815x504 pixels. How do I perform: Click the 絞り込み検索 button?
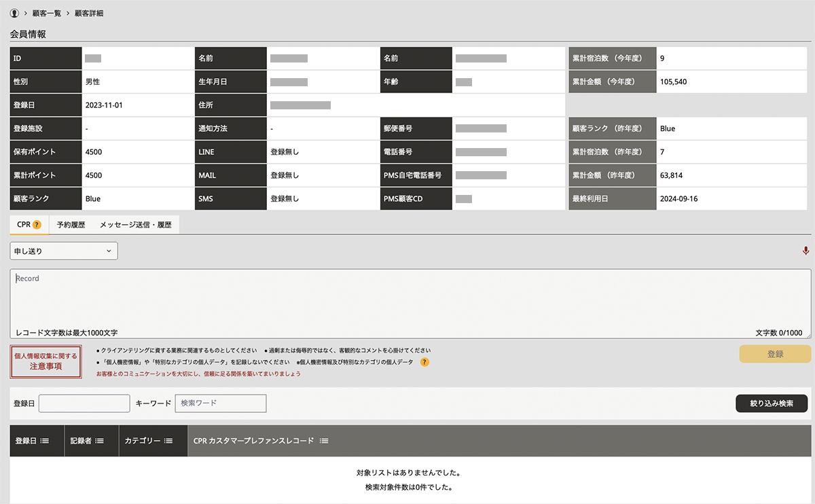(x=771, y=403)
